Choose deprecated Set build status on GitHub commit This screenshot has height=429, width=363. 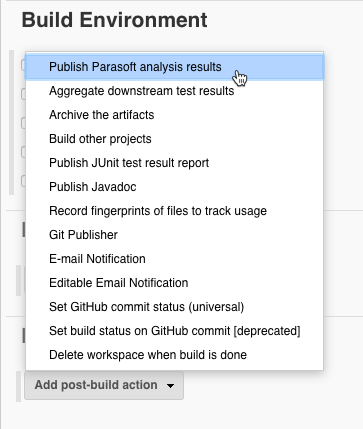point(174,331)
